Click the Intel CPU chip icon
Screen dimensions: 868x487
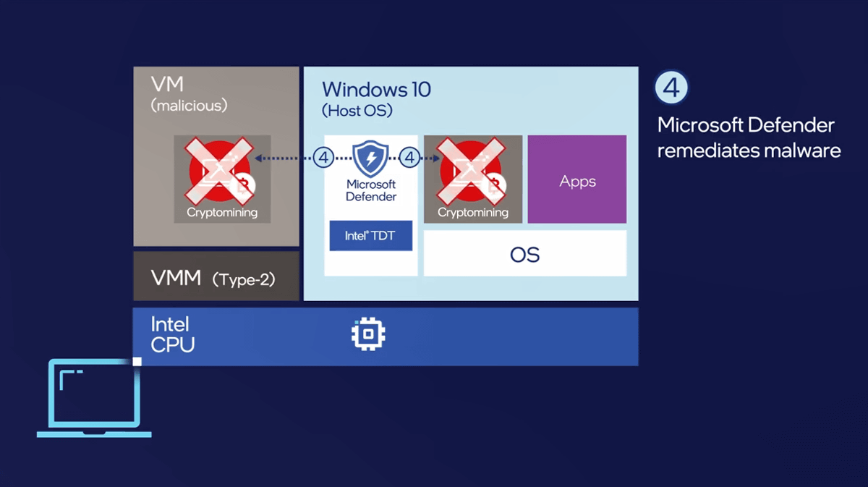point(368,335)
